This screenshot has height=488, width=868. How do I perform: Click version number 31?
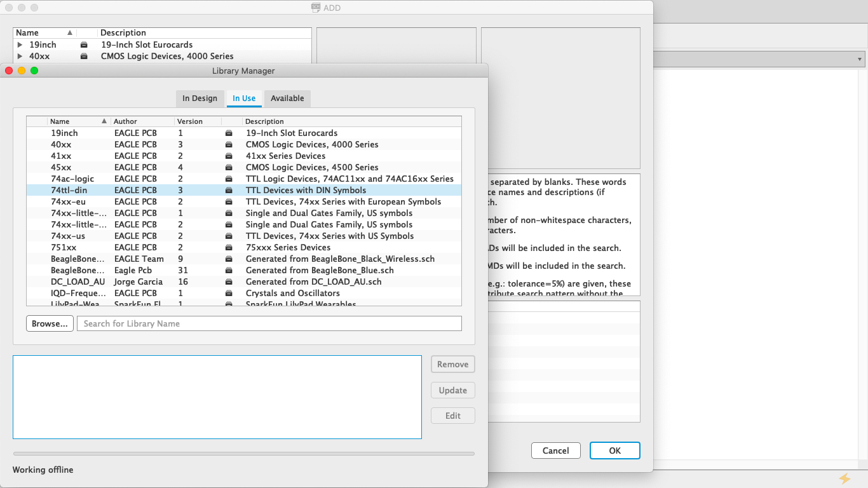tap(183, 271)
